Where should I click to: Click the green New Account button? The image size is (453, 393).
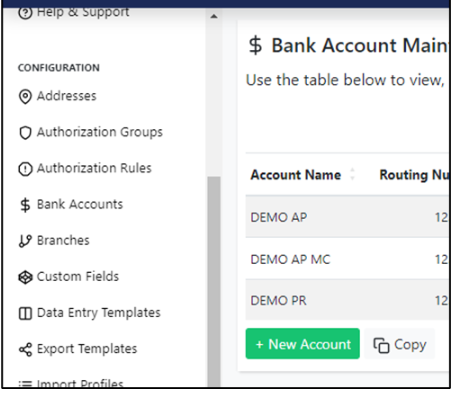tap(303, 344)
